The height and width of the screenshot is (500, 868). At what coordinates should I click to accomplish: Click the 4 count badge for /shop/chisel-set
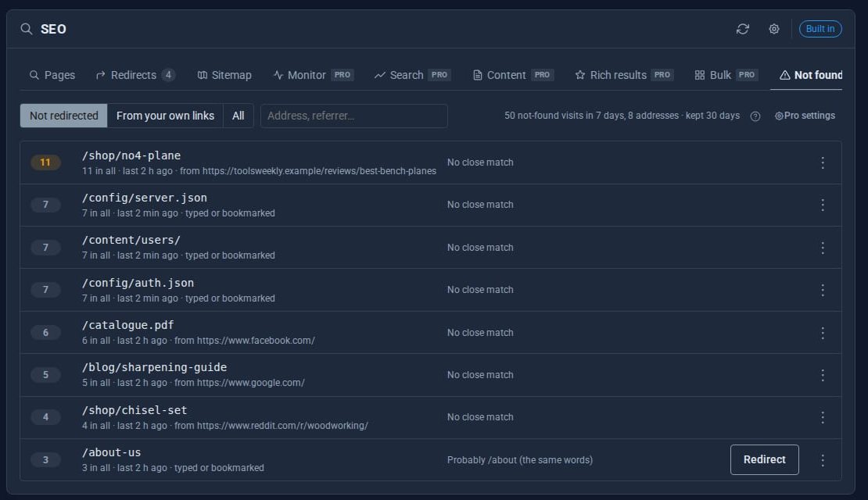pos(45,418)
